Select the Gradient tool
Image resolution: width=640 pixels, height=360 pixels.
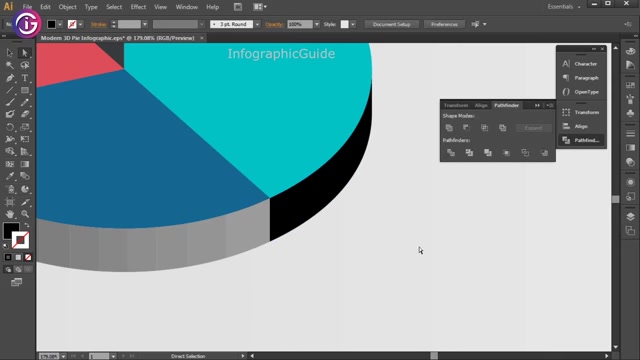coord(24,164)
